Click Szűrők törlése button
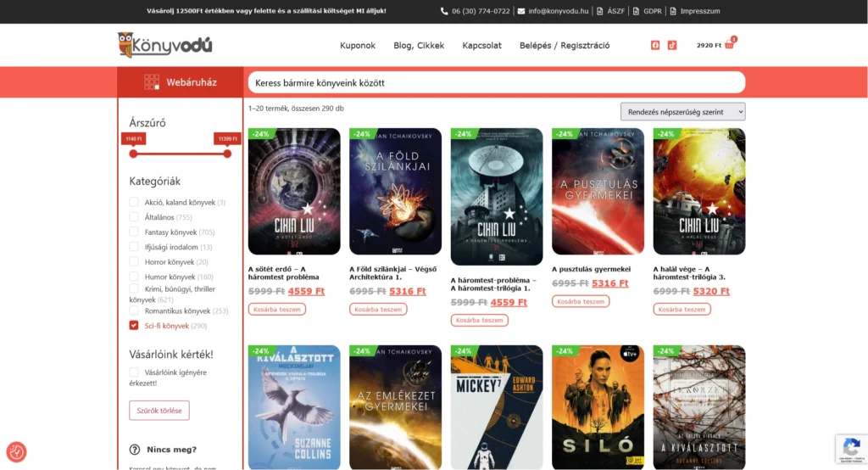 click(159, 410)
